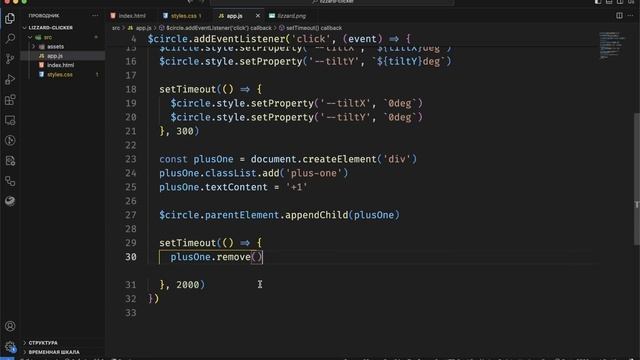The image size is (640, 360).
Task: Open the Search view icon
Action: [10, 39]
